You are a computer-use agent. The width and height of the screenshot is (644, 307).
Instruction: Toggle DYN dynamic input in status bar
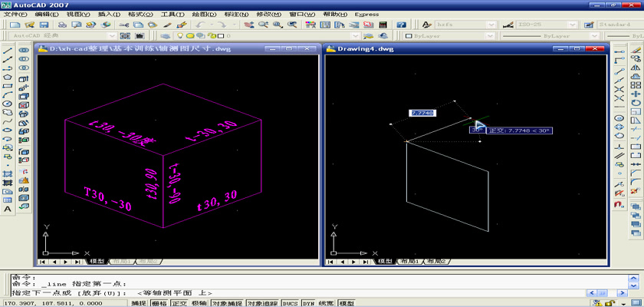pos(308,303)
